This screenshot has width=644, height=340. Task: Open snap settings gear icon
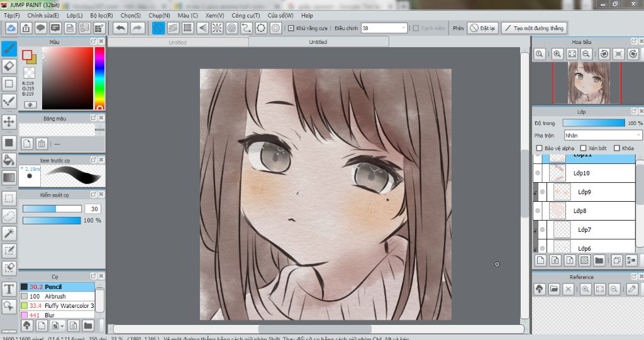pos(276,28)
